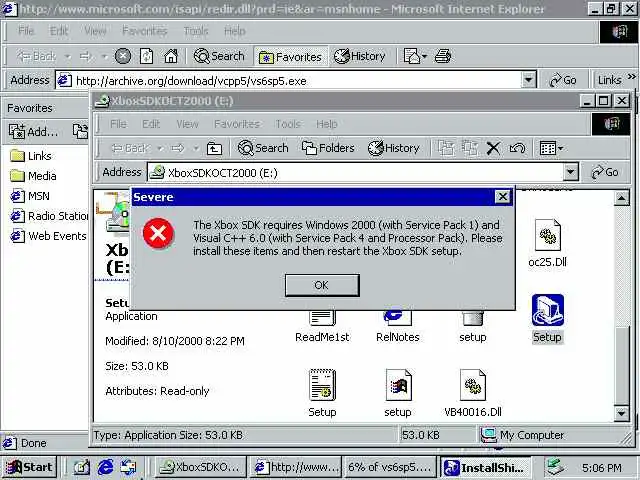The height and width of the screenshot is (480, 640).
Task: Click the Back button in Internet Explorer
Action: tap(37, 56)
